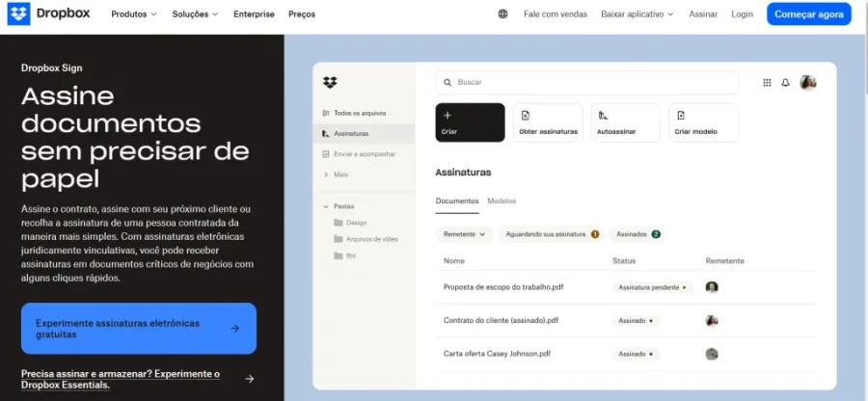Click the Dropbox icon in app sidebar
Screen dimensions: 868x401
tap(330, 83)
